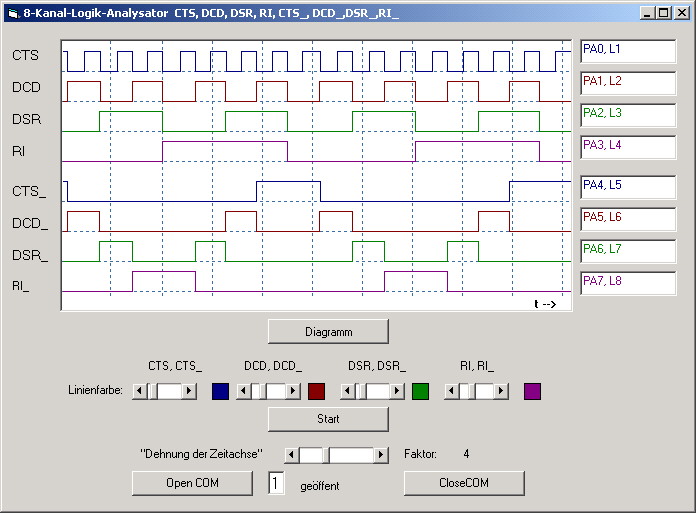
Task: Click the Open COM button
Action: (192, 483)
